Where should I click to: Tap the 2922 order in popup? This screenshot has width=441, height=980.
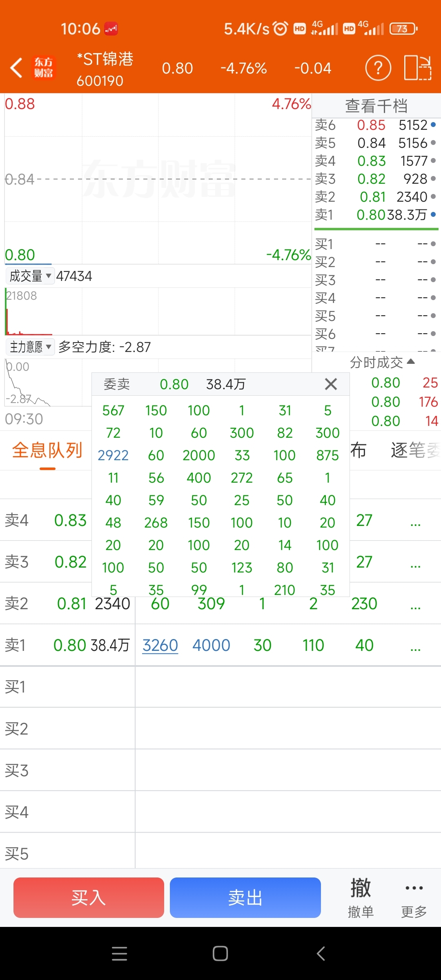click(x=113, y=455)
